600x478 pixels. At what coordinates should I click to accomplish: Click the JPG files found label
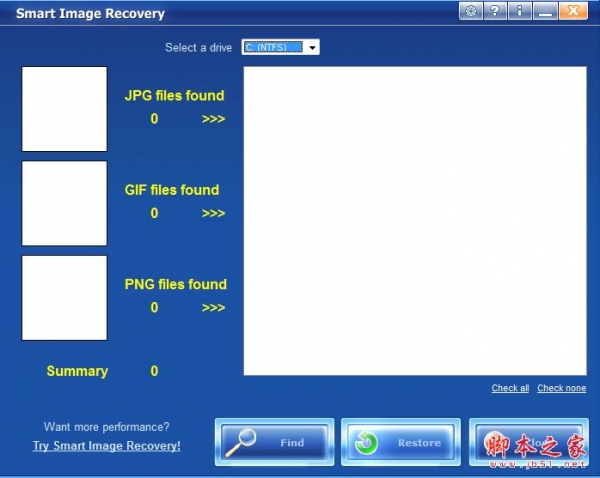(x=174, y=95)
